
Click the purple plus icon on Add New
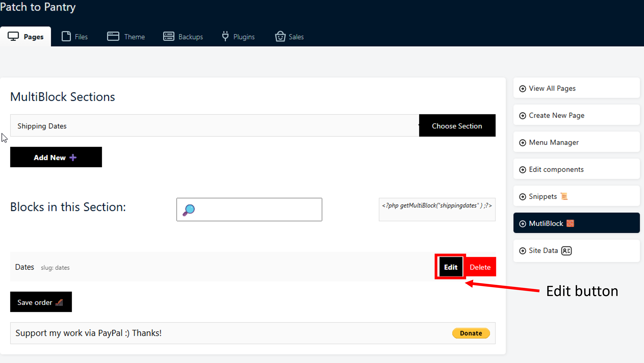pyautogui.click(x=73, y=158)
